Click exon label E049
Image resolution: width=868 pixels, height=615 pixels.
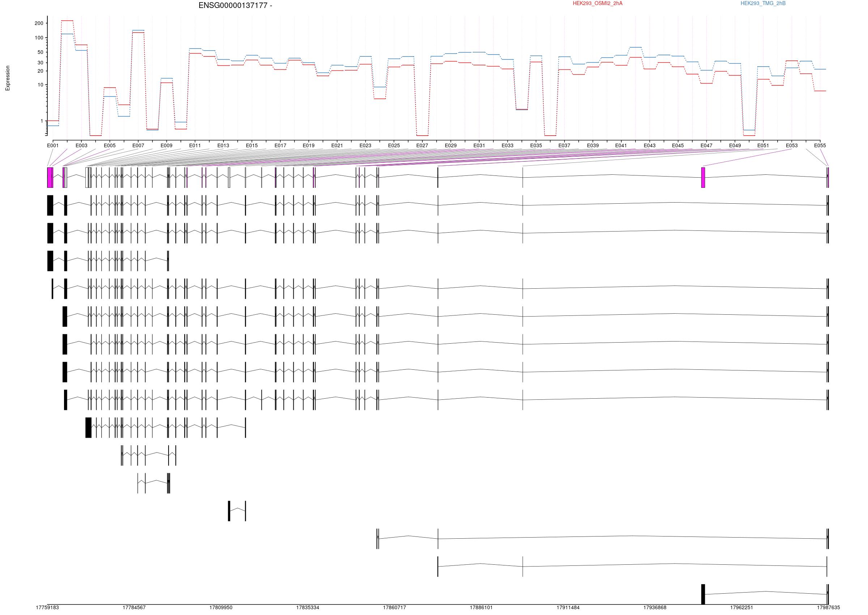pos(735,145)
